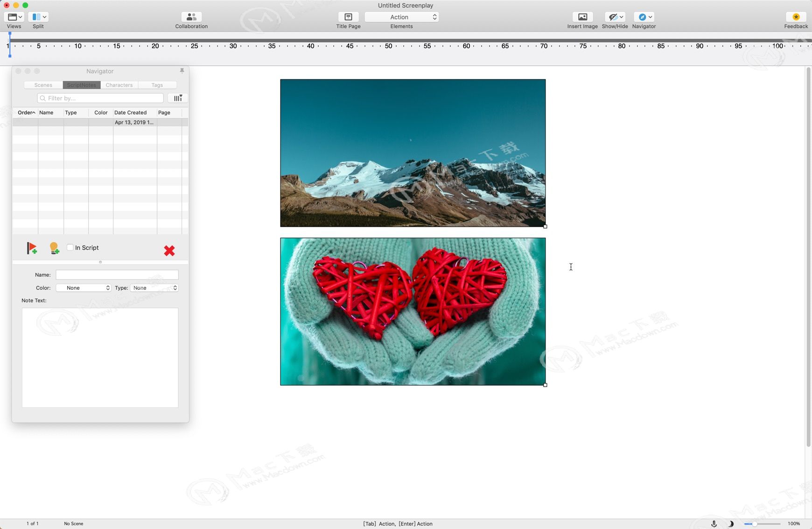Open the column options filter icon
The image size is (812, 529).
(x=178, y=98)
